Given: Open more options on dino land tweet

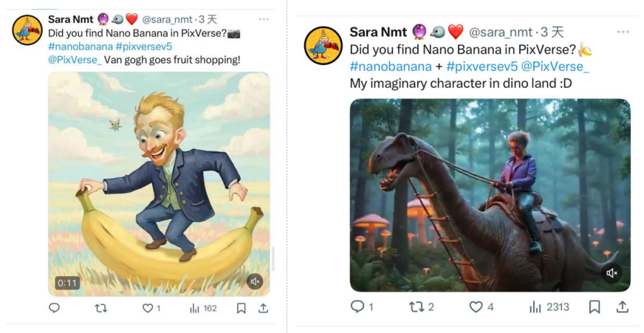Looking at the screenshot, I should (x=623, y=32).
